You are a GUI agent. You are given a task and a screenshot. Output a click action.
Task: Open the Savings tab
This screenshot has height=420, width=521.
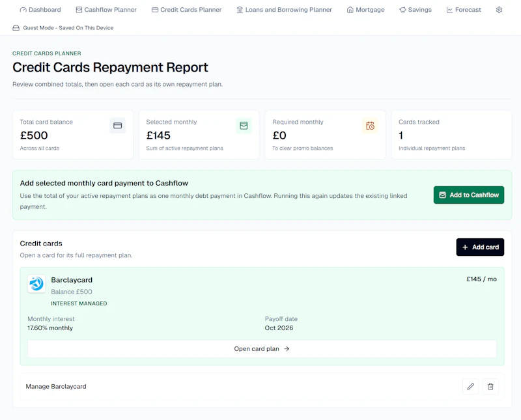click(415, 10)
